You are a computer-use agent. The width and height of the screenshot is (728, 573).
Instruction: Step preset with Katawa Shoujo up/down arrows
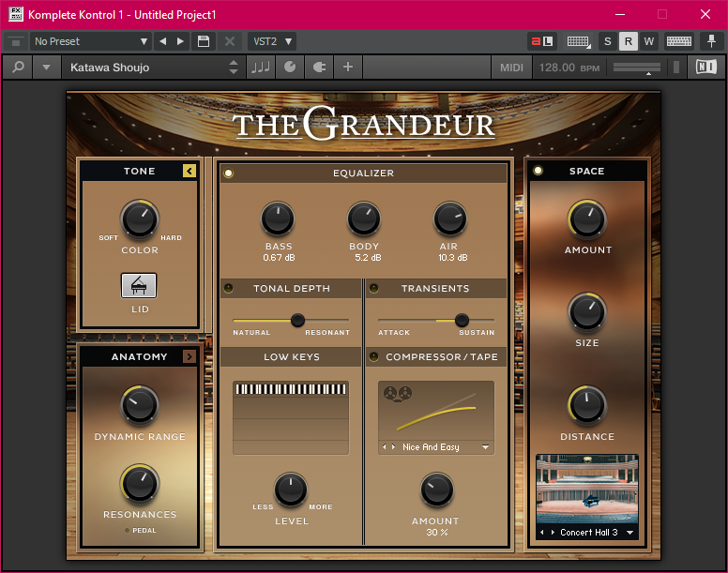(x=234, y=68)
